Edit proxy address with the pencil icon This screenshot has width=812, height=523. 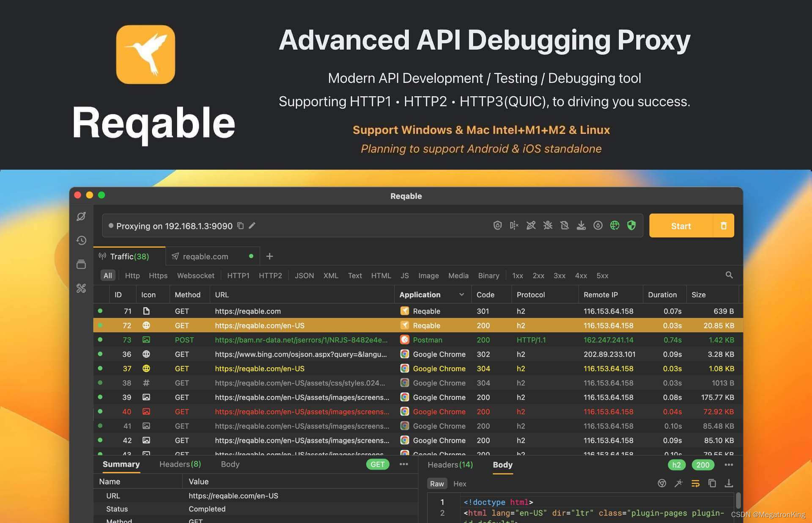252,226
